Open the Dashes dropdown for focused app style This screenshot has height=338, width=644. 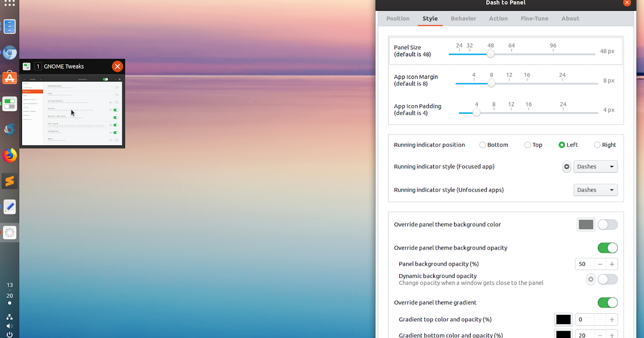pos(595,166)
